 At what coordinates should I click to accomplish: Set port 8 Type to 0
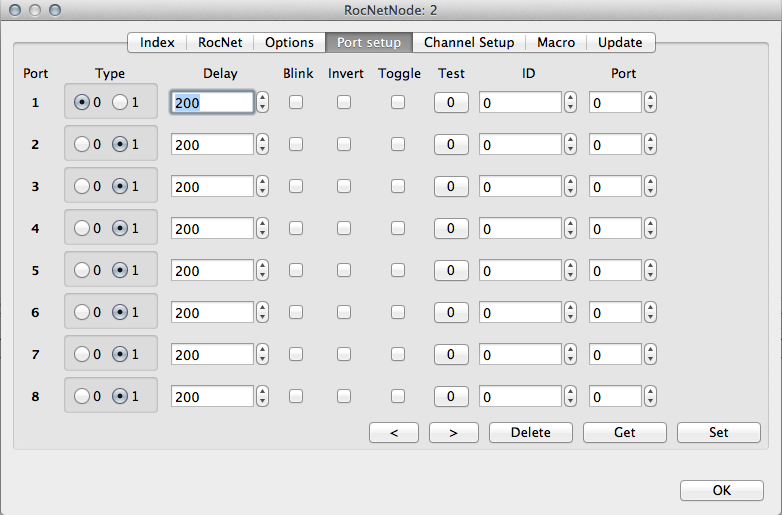82,396
